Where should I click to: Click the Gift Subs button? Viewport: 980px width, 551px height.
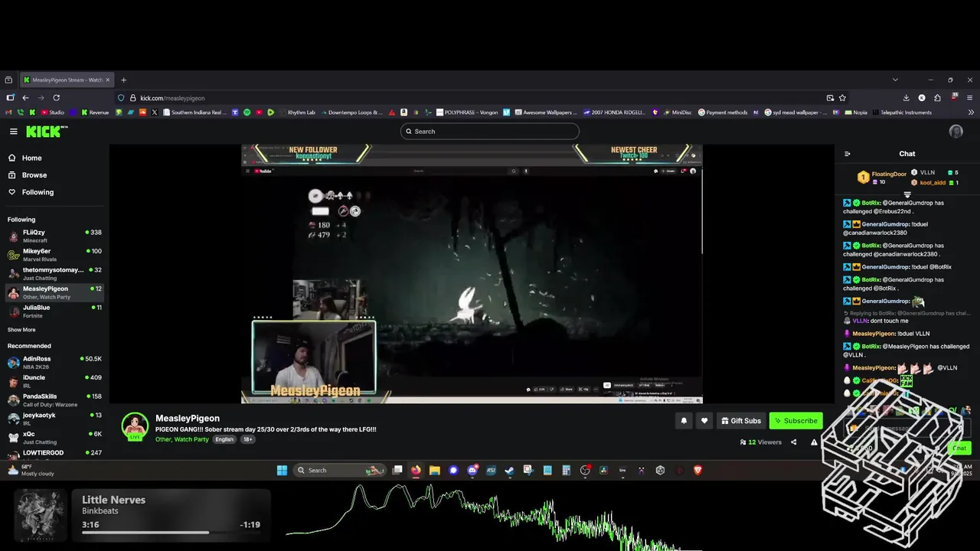(x=740, y=420)
